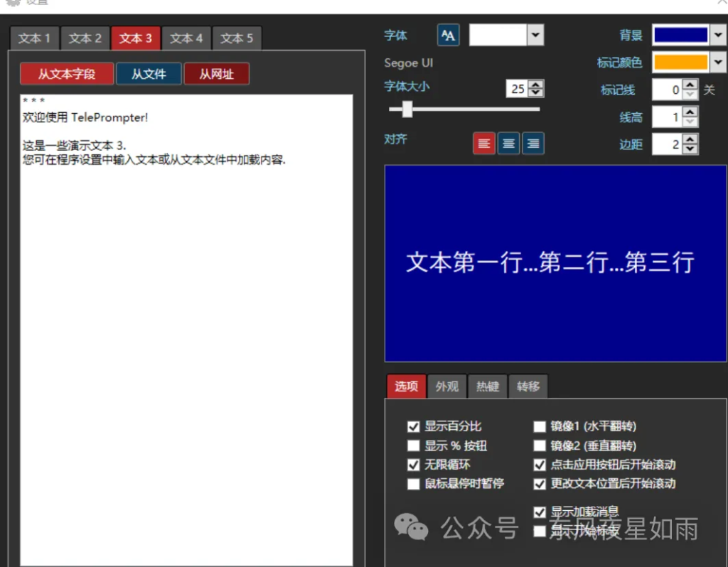Click the 这是一些演示文本 3. line
Image resolution: width=728 pixels, height=567 pixels.
point(74,145)
